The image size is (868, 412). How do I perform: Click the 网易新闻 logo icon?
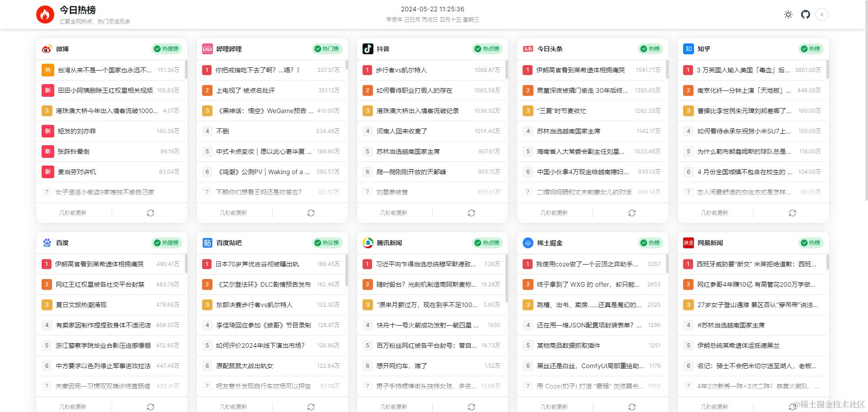(x=688, y=243)
